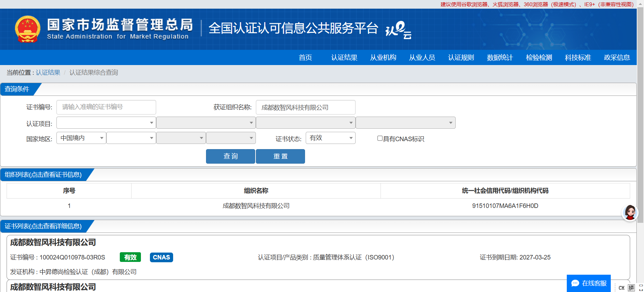Viewport: 644px width, 292px height.
Task: Click the blue CNAS badge
Action: [x=161, y=257]
